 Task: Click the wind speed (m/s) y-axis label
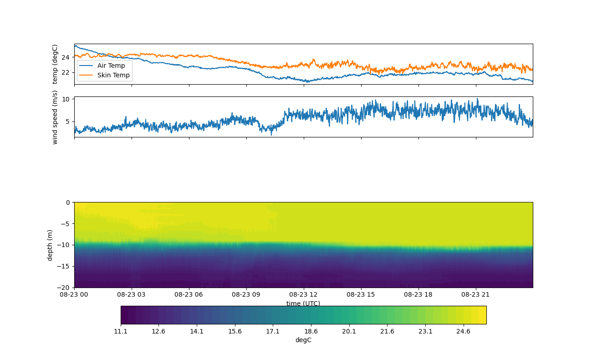55,117
